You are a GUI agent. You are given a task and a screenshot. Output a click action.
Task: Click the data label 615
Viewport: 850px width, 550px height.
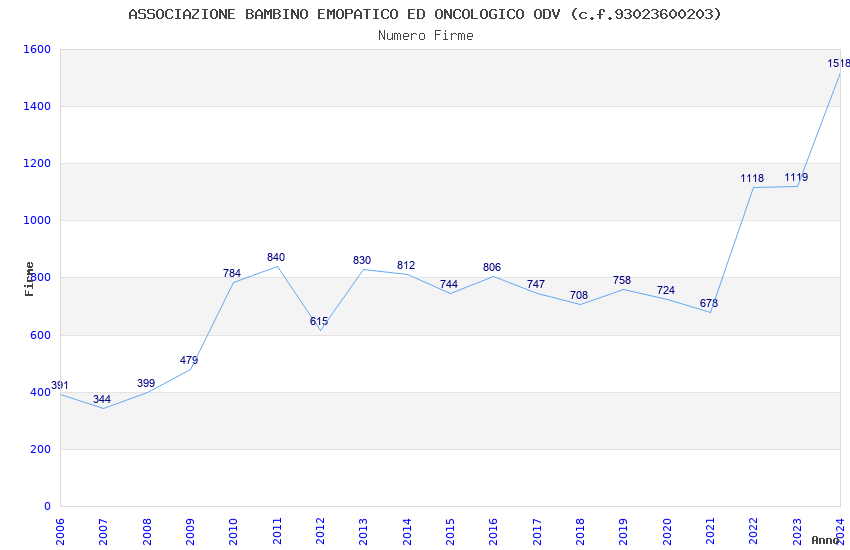tap(319, 321)
